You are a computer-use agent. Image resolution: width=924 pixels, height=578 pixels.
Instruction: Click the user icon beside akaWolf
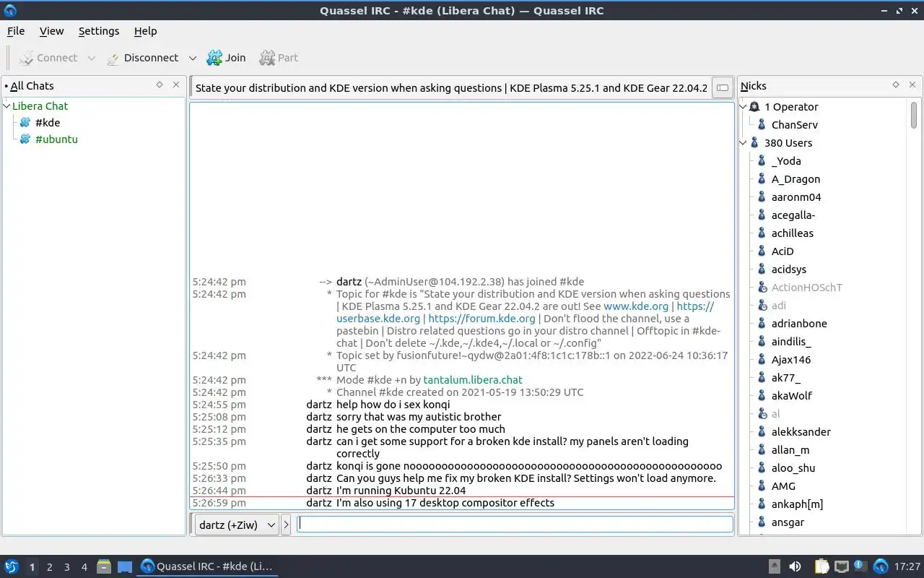click(x=762, y=395)
